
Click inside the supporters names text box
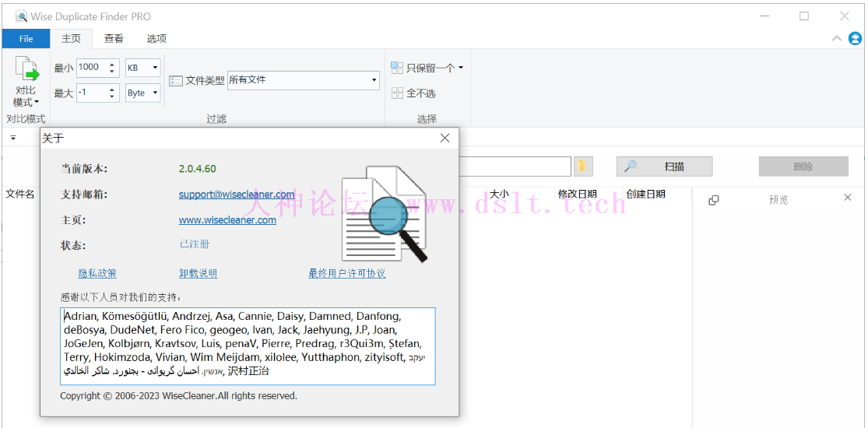(248, 346)
